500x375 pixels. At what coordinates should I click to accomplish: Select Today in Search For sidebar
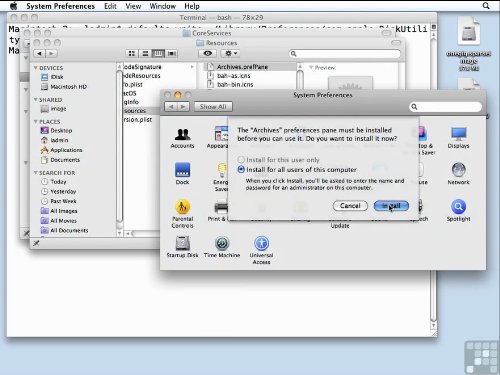point(53,182)
